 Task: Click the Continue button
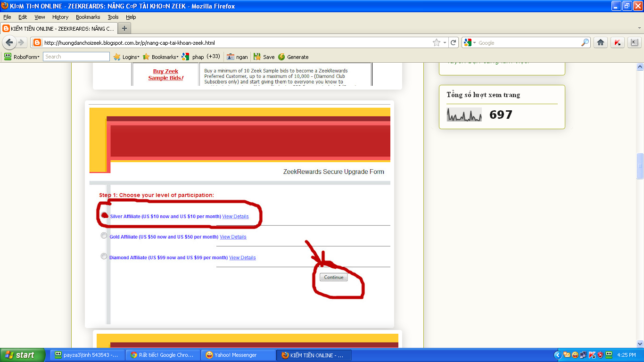(334, 277)
